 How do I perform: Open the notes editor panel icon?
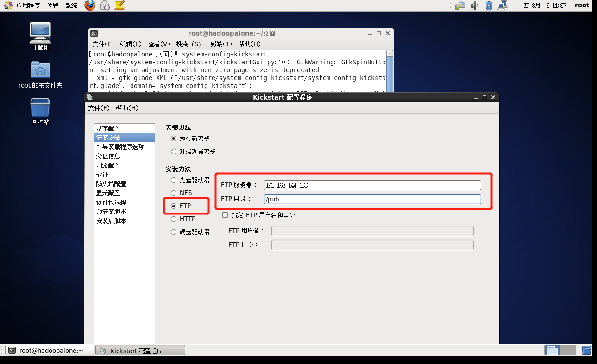(x=119, y=6)
